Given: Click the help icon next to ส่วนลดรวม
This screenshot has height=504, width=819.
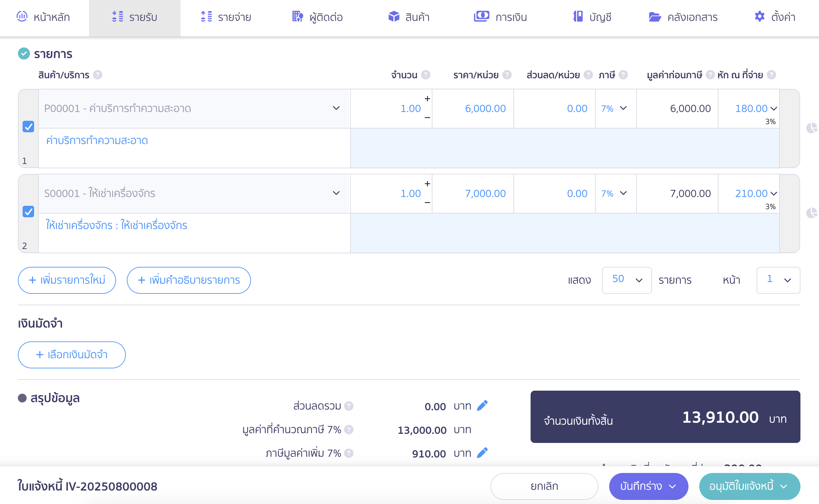Looking at the screenshot, I should click(x=349, y=406).
